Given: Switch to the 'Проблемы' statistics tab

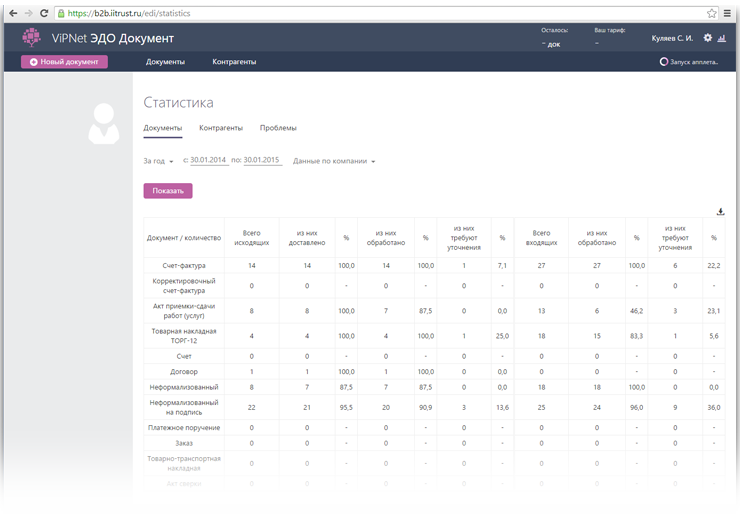Looking at the screenshot, I should click(x=278, y=128).
